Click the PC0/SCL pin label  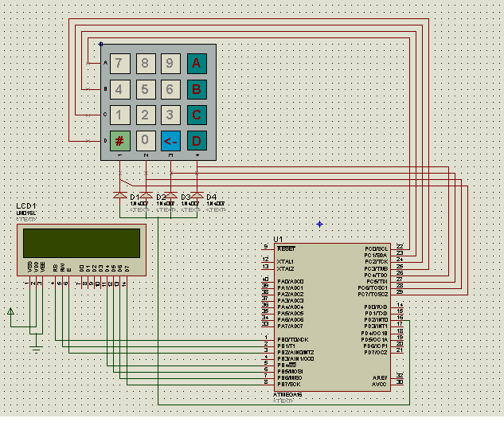click(x=376, y=249)
